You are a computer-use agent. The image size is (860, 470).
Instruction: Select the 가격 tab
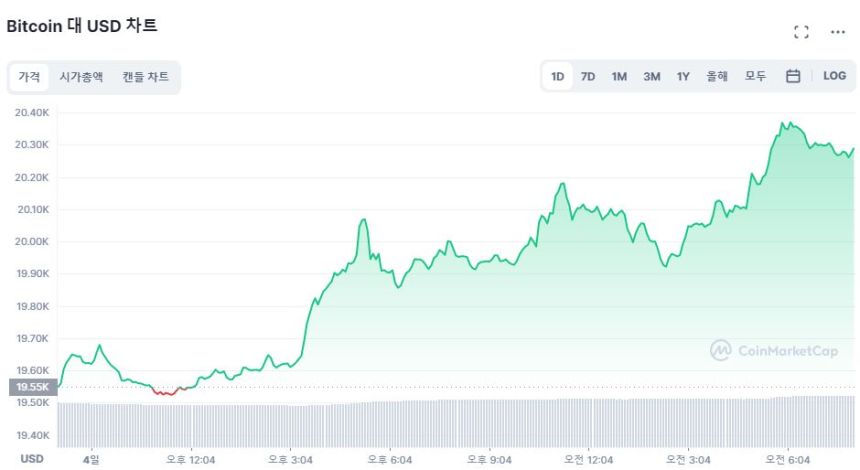point(29,77)
